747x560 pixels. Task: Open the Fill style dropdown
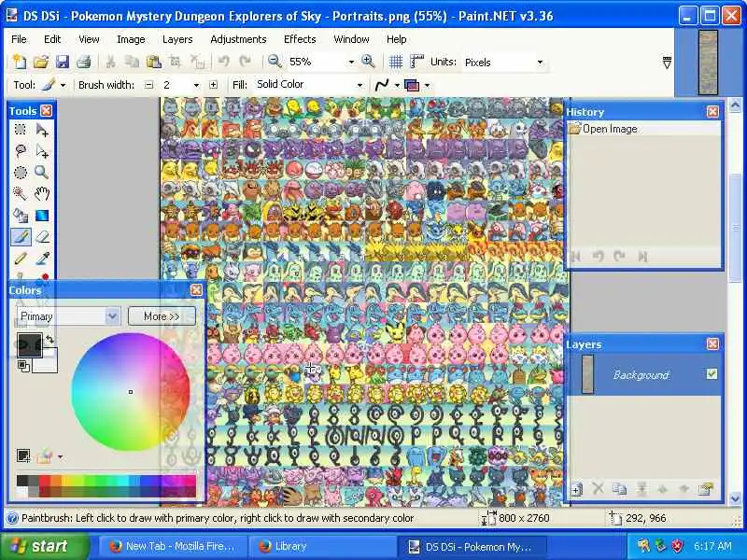pos(359,85)
